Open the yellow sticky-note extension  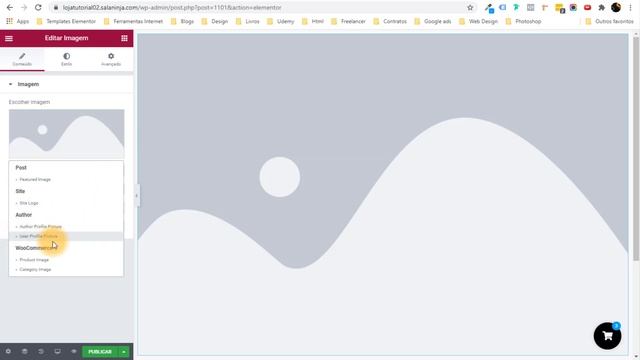click(560, 8)
